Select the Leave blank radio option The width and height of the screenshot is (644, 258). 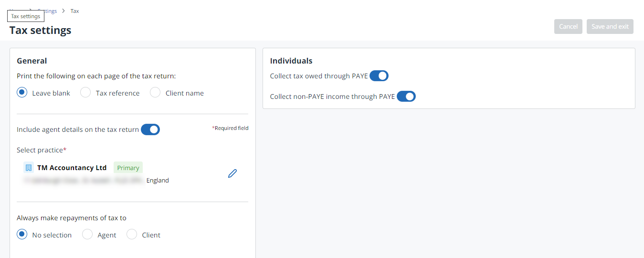pos(22,93)
